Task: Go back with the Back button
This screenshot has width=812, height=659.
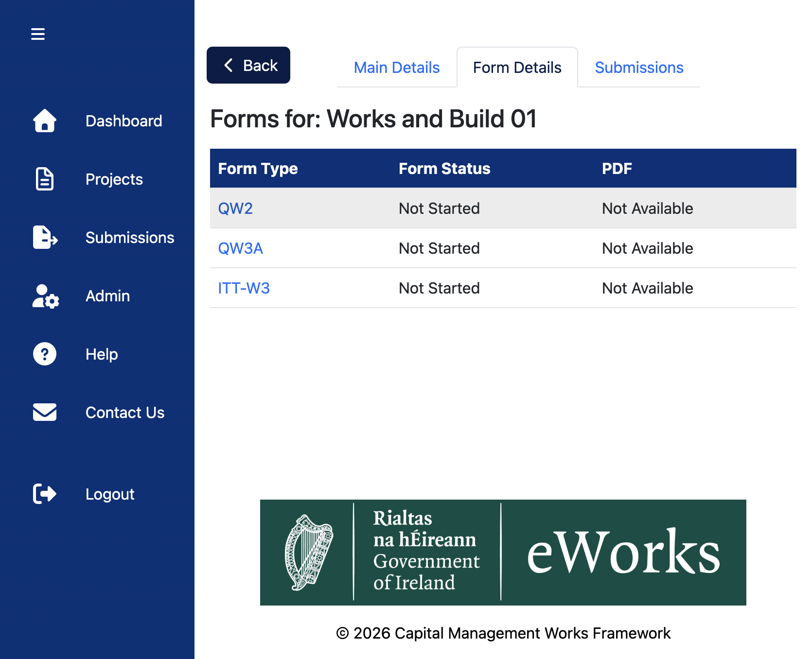Action: point(248,65)
